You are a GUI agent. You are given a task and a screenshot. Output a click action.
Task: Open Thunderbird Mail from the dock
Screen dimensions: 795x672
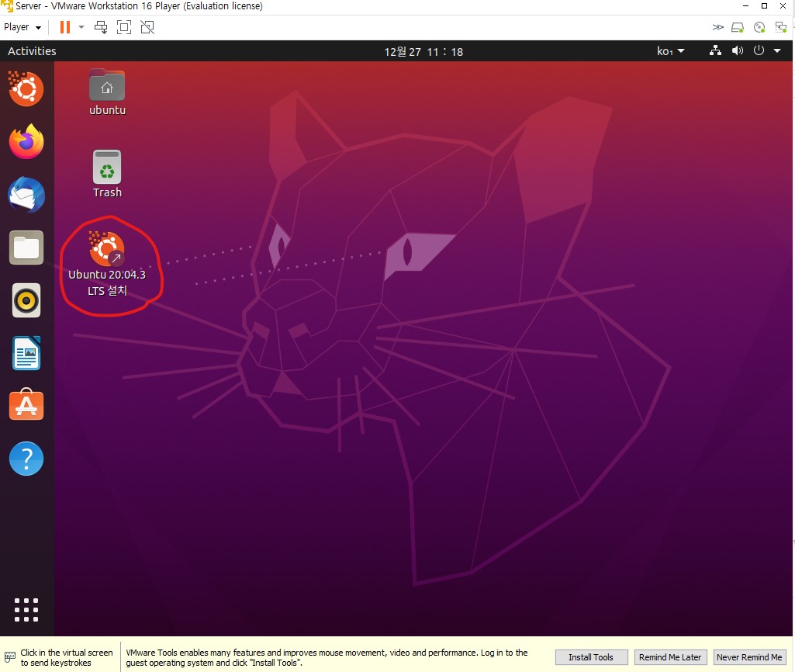(x=26, y=195)
